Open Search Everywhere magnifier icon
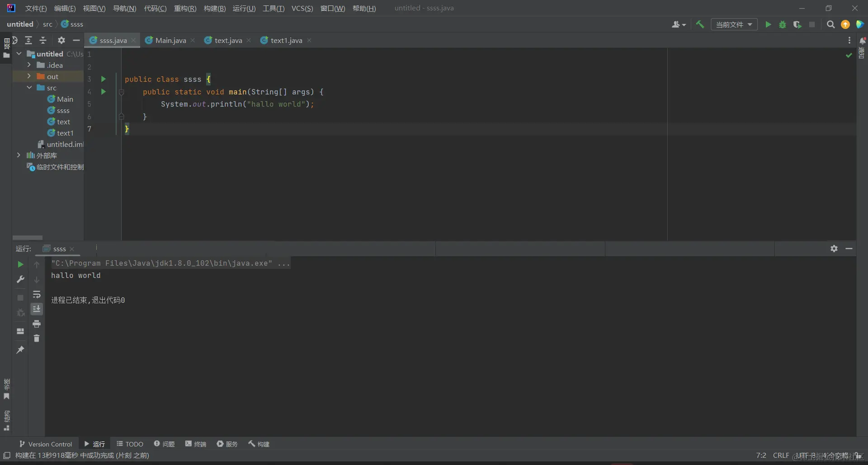This screenshot has height=465, width=868. 830,24
